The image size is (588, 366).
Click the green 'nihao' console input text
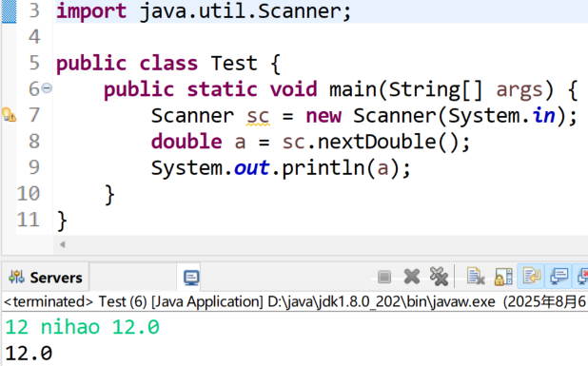click(x=70, y=327)
